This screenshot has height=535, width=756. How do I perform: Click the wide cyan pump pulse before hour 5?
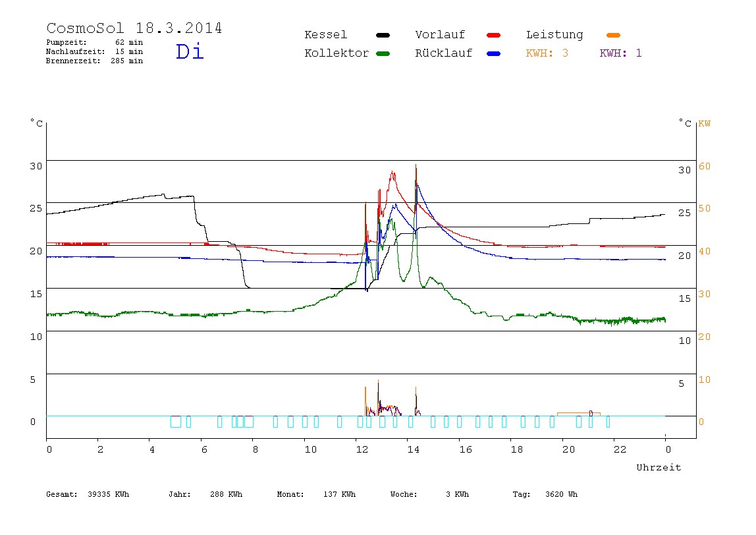(x=175, y=422)
